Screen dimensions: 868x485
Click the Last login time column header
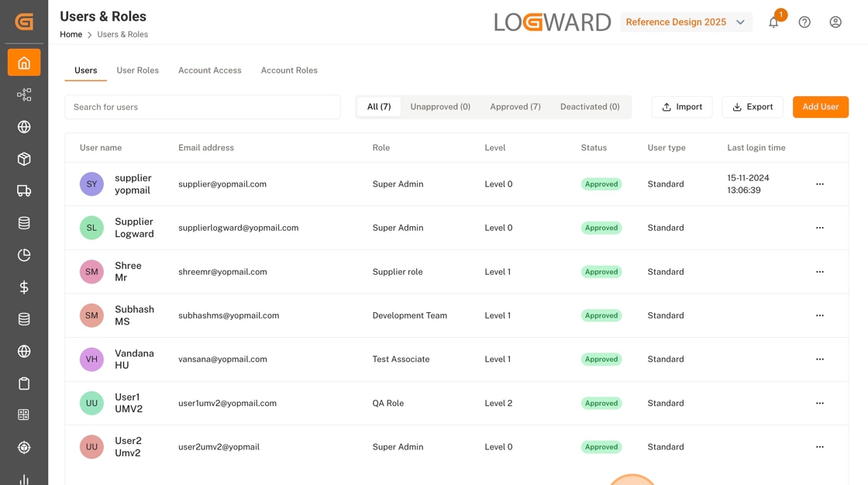click(x=756, y=148)
